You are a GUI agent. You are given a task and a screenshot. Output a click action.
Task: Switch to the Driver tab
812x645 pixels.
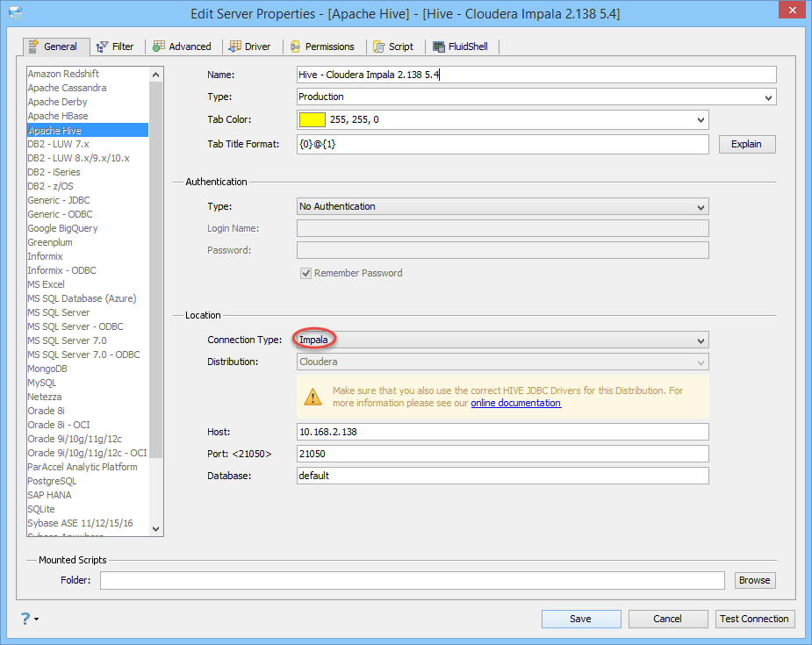point(250,47)
